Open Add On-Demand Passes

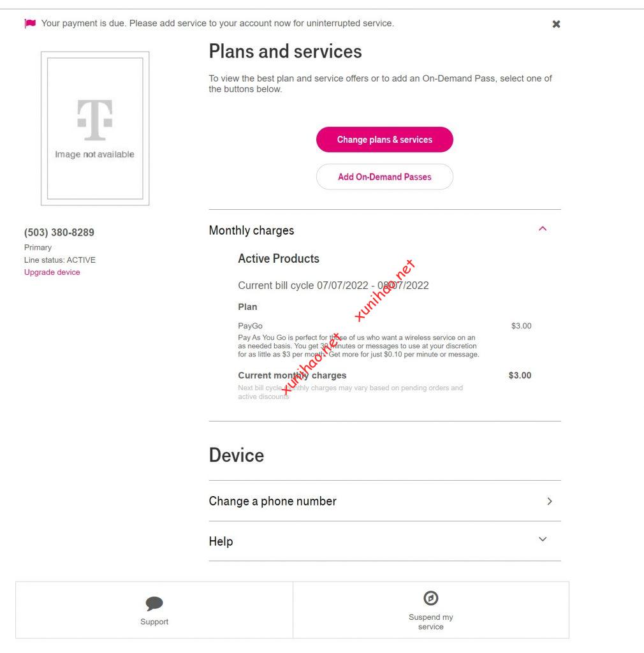click(x=384, y=177)
